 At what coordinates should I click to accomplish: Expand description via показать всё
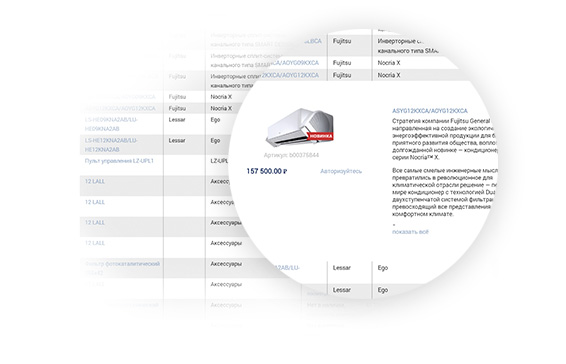tap(410, 232)
